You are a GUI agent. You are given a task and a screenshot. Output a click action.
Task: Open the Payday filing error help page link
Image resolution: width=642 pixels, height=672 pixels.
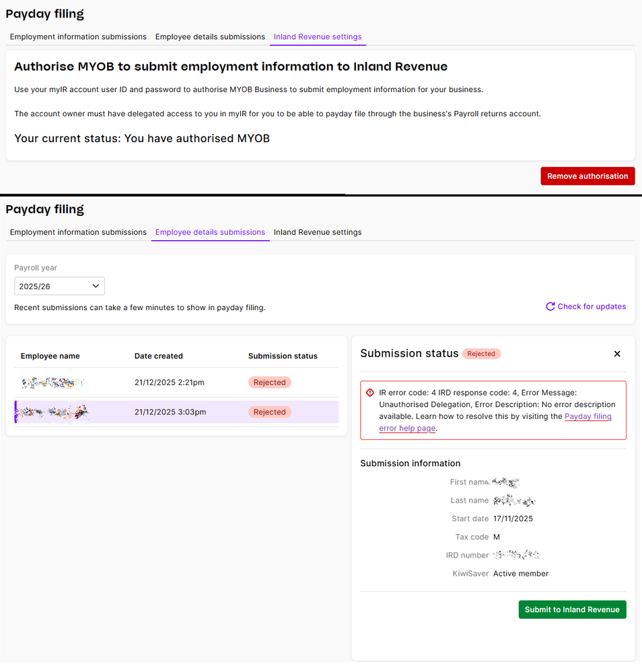(x=587, y=417)
